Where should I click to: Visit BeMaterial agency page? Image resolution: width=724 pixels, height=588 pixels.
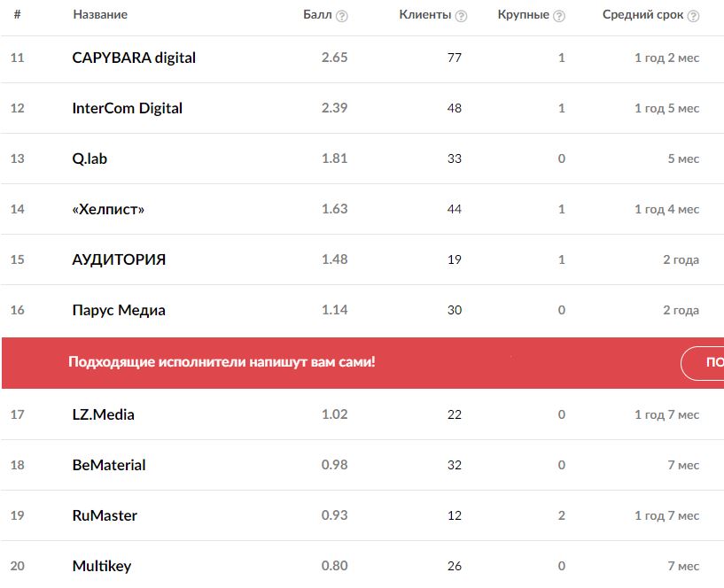point(108,465)
